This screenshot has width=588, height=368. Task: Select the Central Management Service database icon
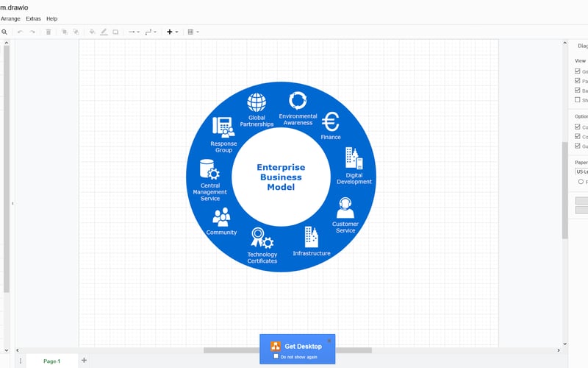coord(209,170)
